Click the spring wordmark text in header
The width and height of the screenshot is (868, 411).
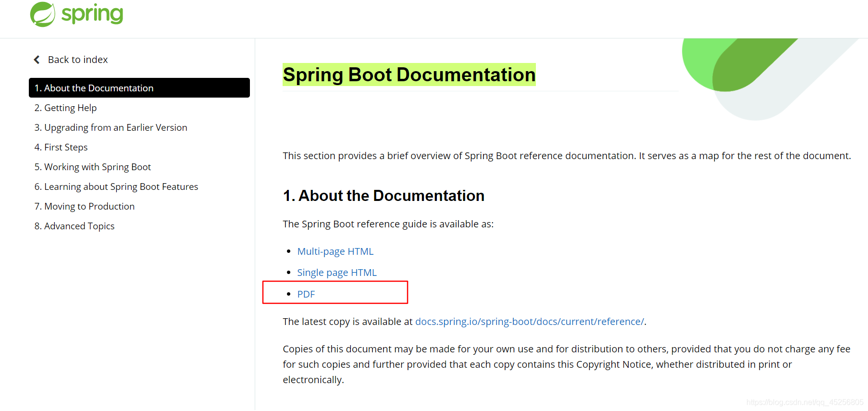[92, 14]
